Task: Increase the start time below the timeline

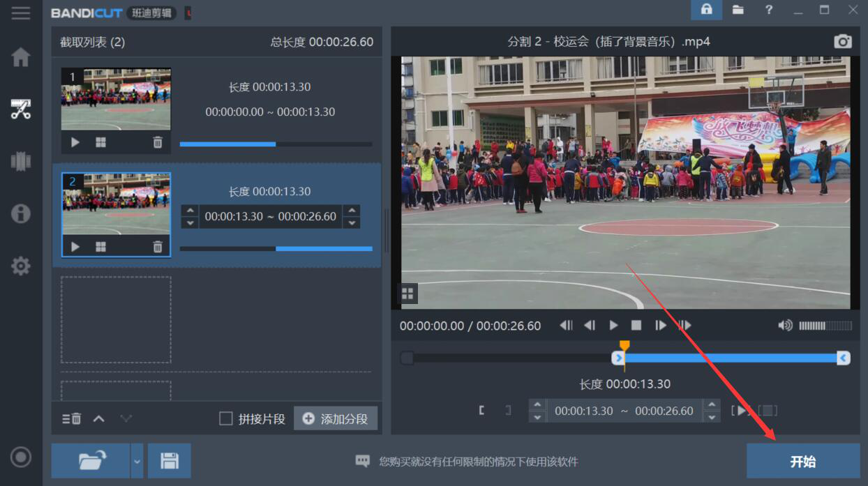Action: [x=537, y=405]
